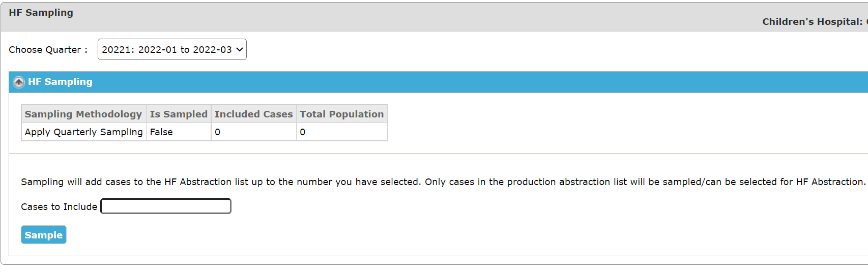Viewport: 868px width, 274px height.
Task: Select the Total Population column header
Action: click(342, 114)
